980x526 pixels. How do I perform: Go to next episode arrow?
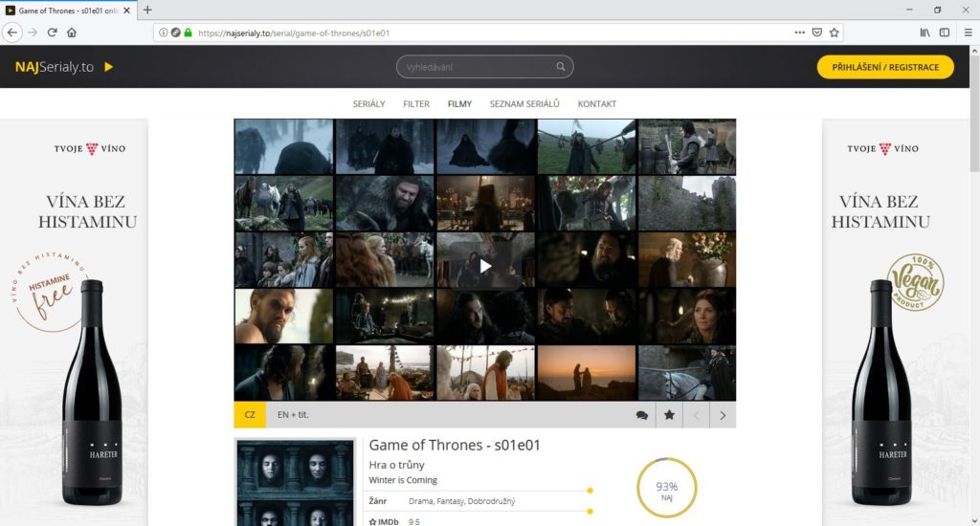[x=723, y=415]
